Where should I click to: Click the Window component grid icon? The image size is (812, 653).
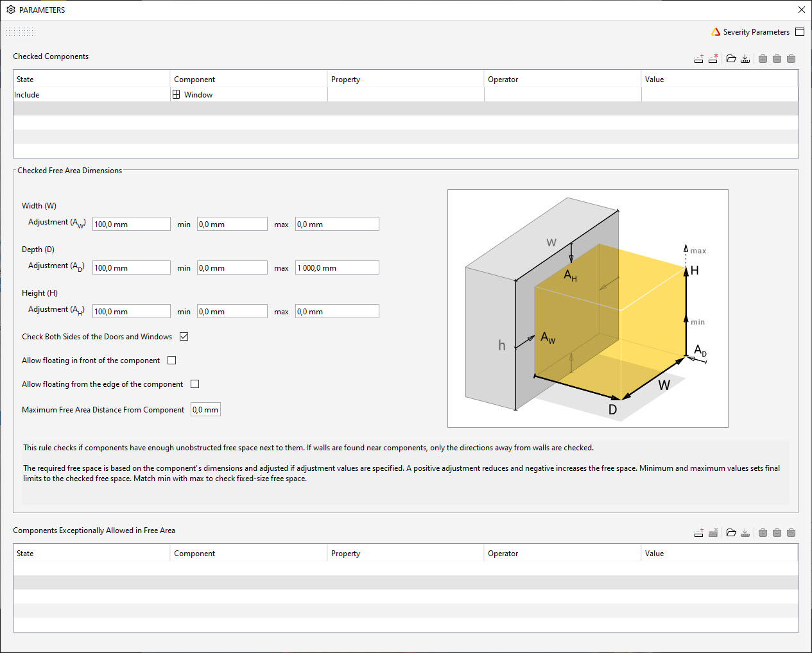(x=177, y=94)
